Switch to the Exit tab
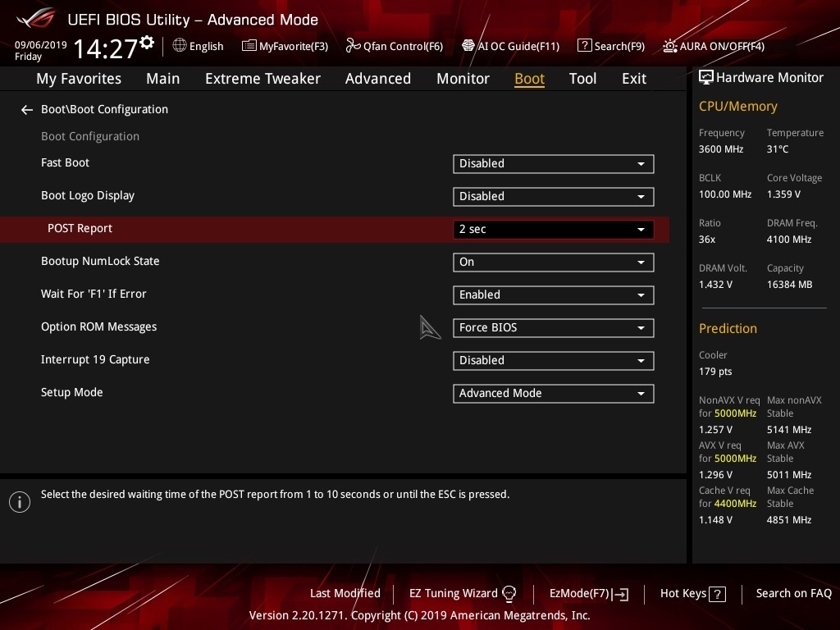The width and height of the screenshot is (840, 630). click(x=634, y=79)
